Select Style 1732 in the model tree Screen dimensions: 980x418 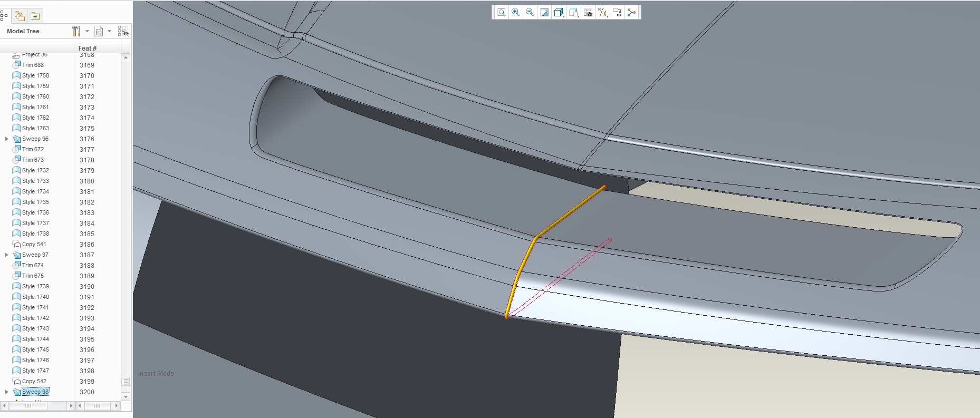35,170
